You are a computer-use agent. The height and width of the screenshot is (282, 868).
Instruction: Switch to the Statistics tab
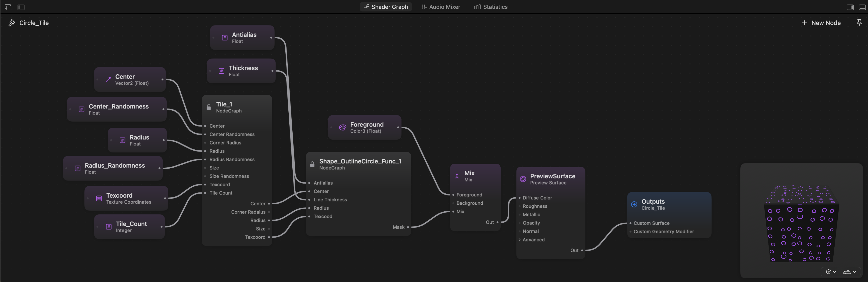point(491,7)
